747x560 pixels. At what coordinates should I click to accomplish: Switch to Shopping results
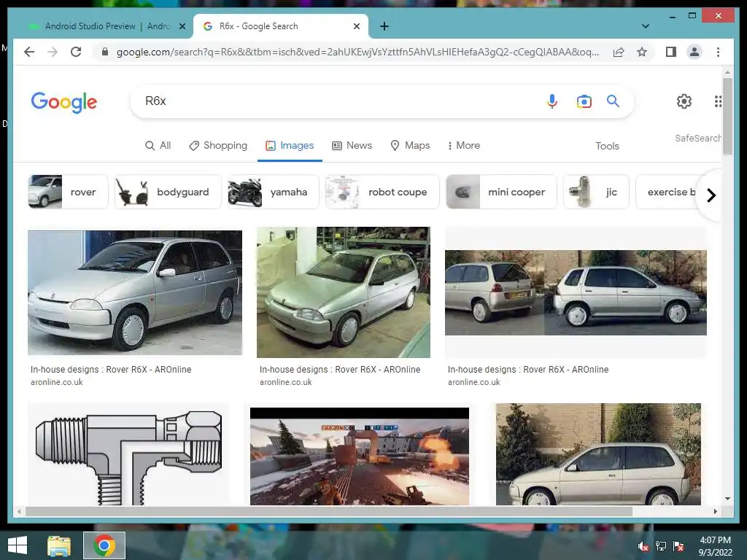(218, 145)
